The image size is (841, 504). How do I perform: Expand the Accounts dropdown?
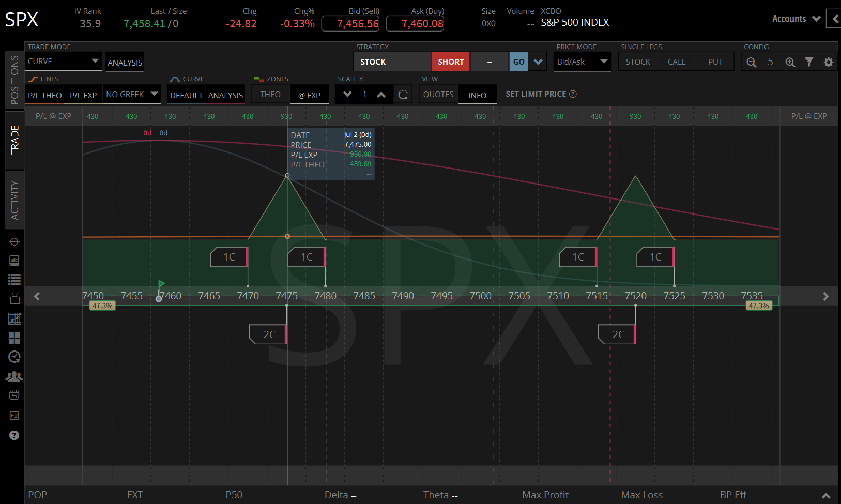(796, 19)
